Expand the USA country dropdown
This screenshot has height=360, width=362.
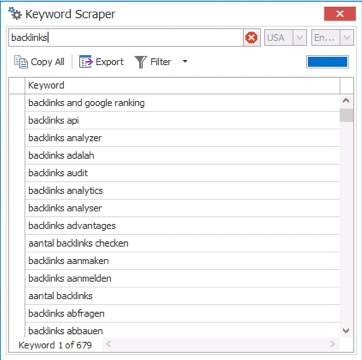coord(299,38)
